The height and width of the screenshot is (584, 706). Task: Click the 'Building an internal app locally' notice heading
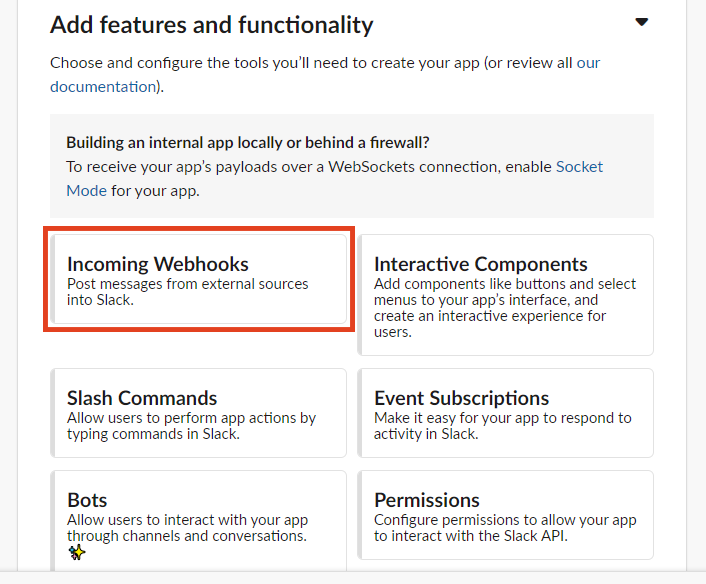(x=248, y=142)
